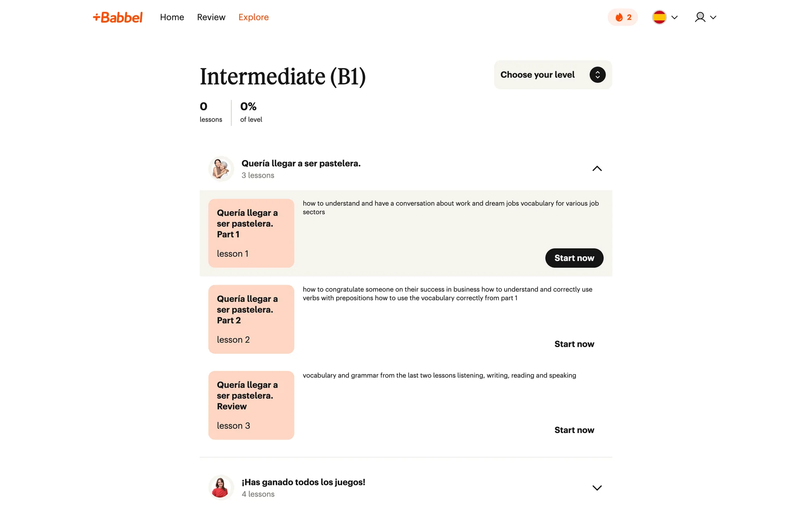Click the level selector up-down arrows icon
The height and width of the screenshot is (508, 812).
(597, 75)
